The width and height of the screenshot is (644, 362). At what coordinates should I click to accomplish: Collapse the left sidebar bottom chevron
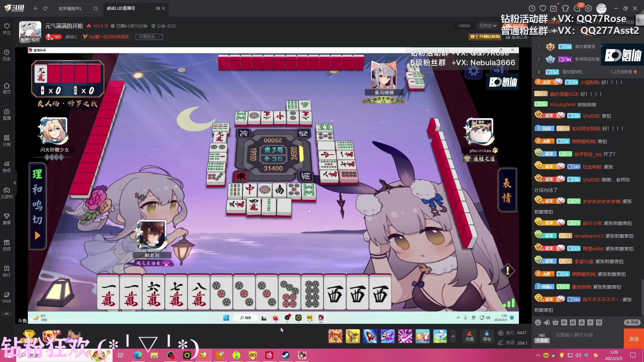tap(7, 314)
